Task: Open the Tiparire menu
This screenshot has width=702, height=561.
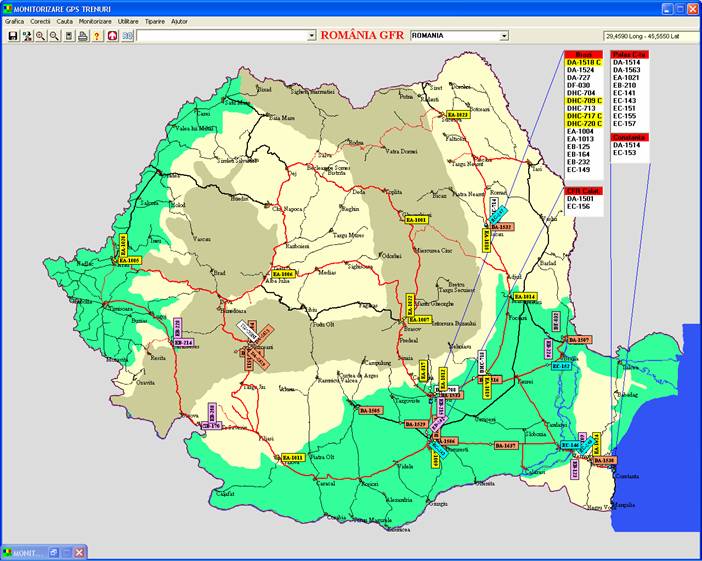Action: pos(155,21)
